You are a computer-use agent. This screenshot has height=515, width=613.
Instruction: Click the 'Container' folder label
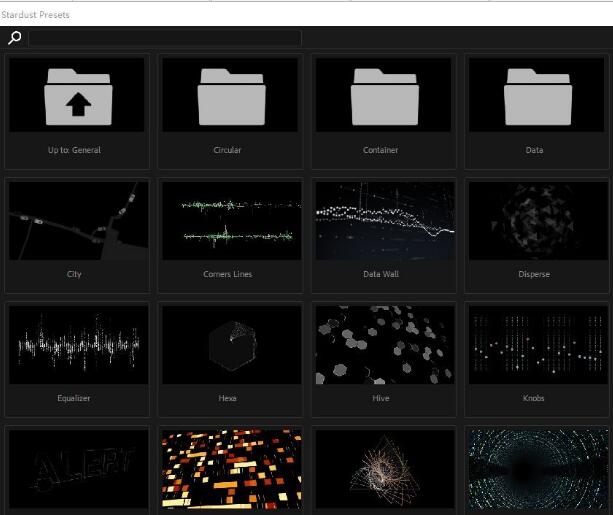tap(380, 150)
